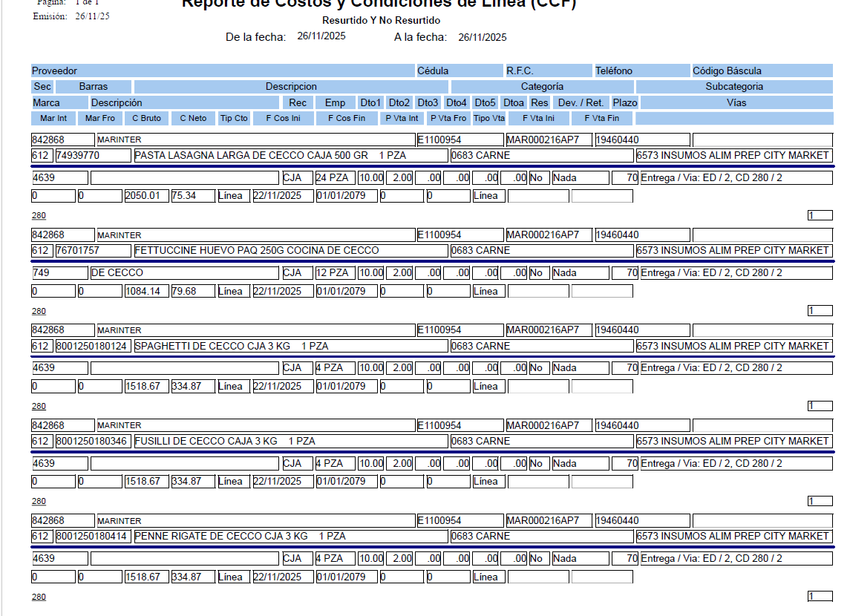Select the "DE CECCO" brand description field

click(x=184, y=273)
